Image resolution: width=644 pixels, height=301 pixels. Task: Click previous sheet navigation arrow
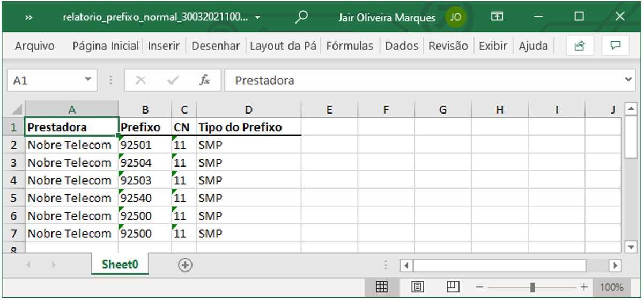click(x=29, y=265)
